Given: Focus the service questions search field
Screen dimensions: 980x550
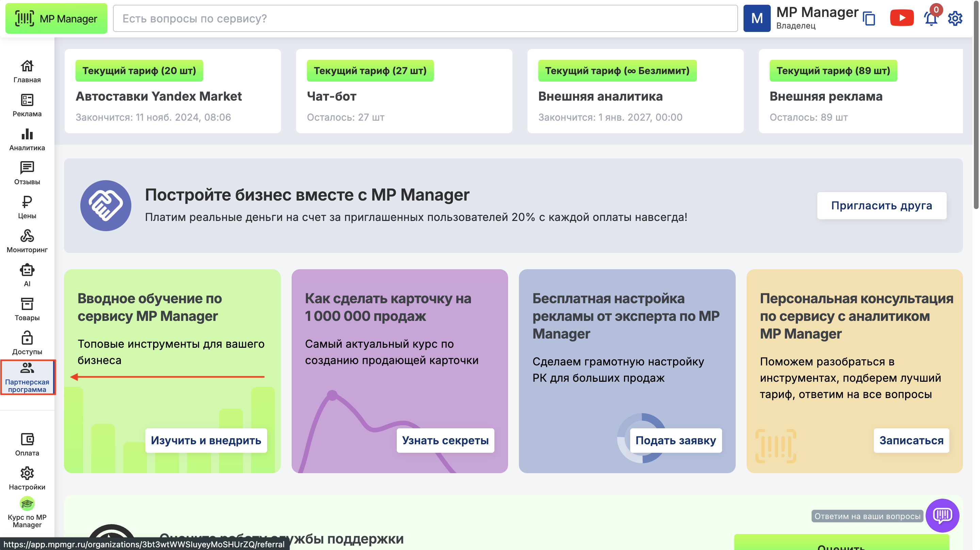Looking at the screenshot, I should pos(425,19).
